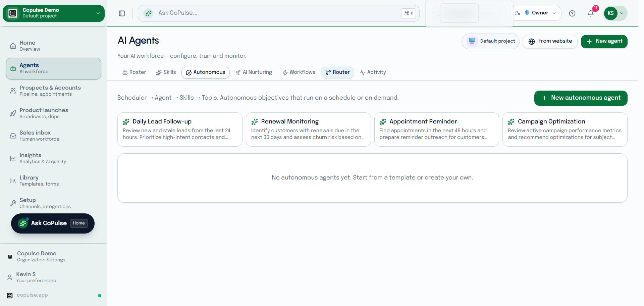Open the Default project selector
Screen dimensions: 644x306
click(x=490, y=41)
